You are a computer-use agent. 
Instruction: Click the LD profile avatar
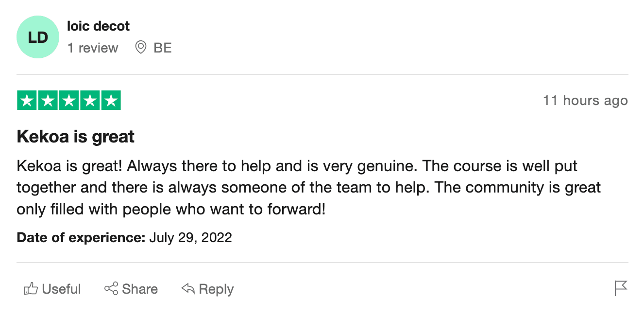point(37,37)
